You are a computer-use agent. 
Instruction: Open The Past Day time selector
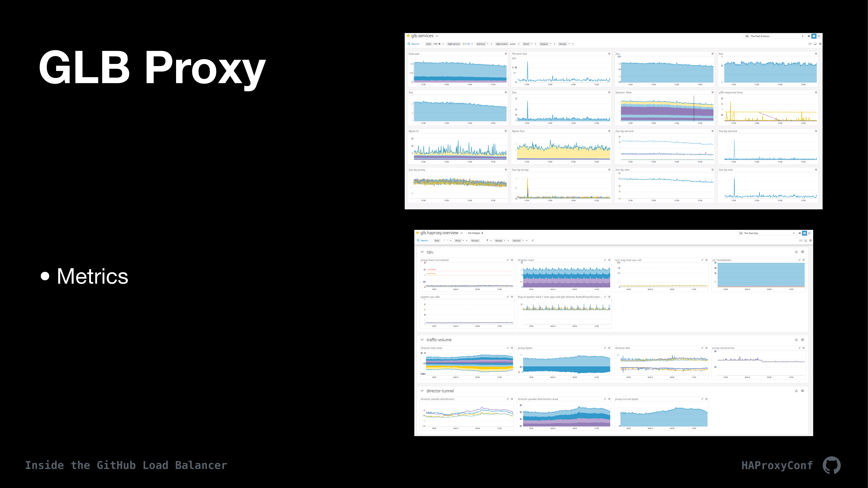click(767, 233)
